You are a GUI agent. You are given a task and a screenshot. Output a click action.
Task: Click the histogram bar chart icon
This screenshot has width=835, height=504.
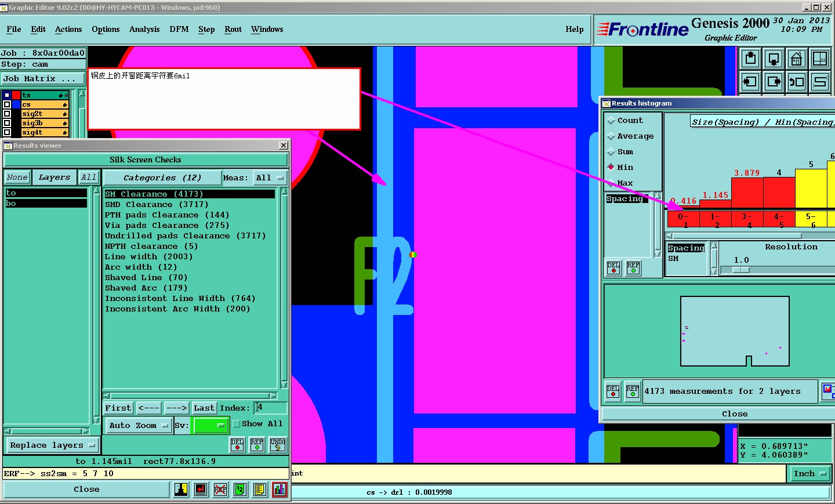point(279,490)
